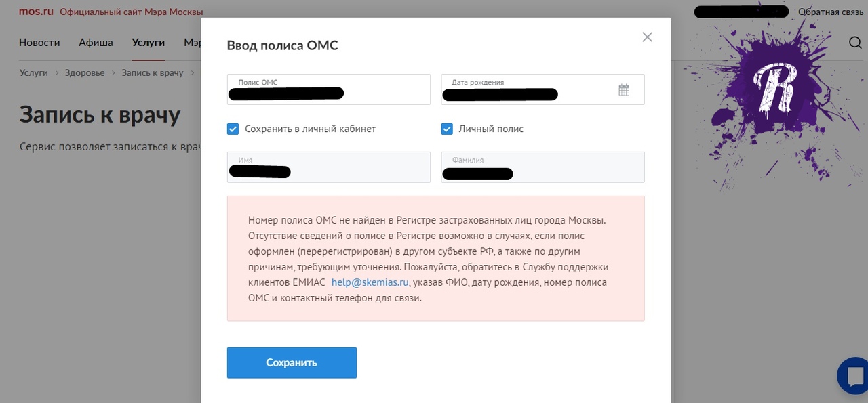Close the OMS policy dialog
Screen dimensions: 868x403
coord(647,37)
